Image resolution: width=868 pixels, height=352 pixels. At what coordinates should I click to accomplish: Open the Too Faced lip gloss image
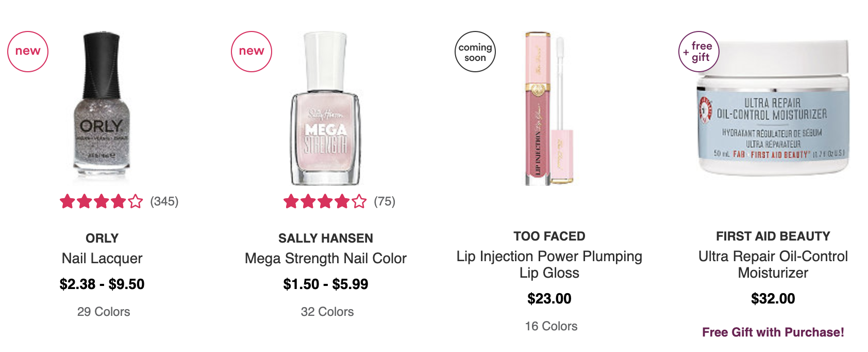549,108
